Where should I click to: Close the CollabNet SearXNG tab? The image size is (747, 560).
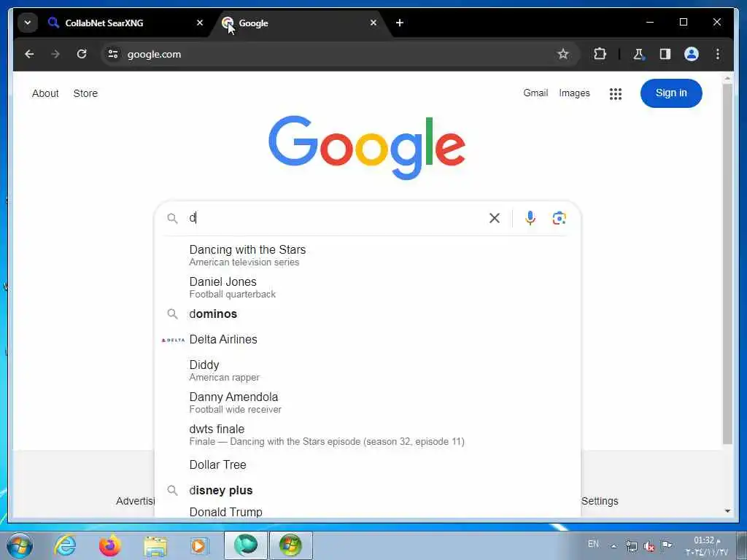[200, 23]
